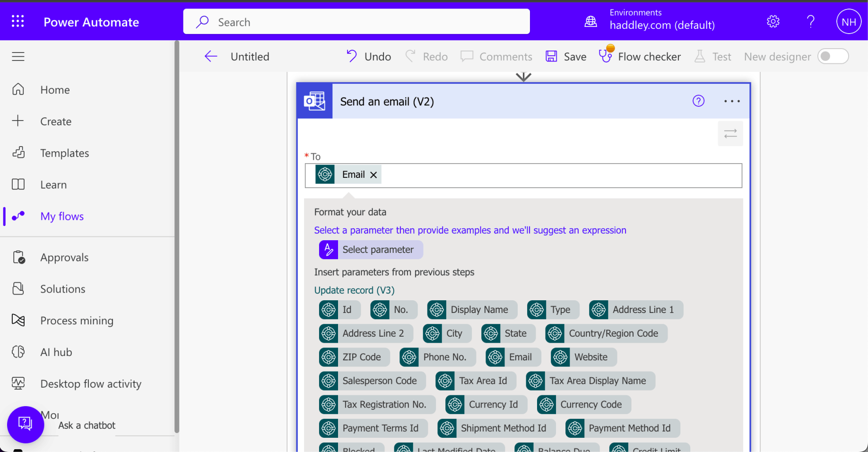Remove the Email token from To field
The image size is (868, 452).
click(373, 175)
